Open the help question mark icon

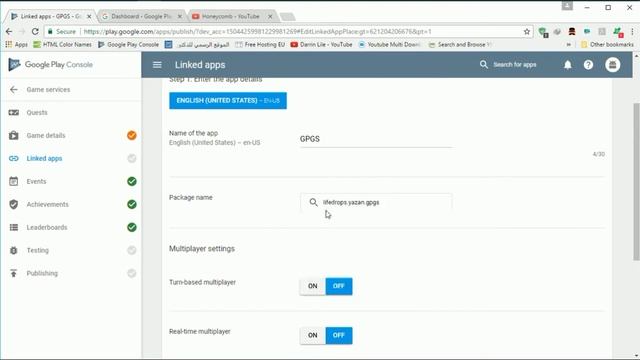[x=588, y=64]
